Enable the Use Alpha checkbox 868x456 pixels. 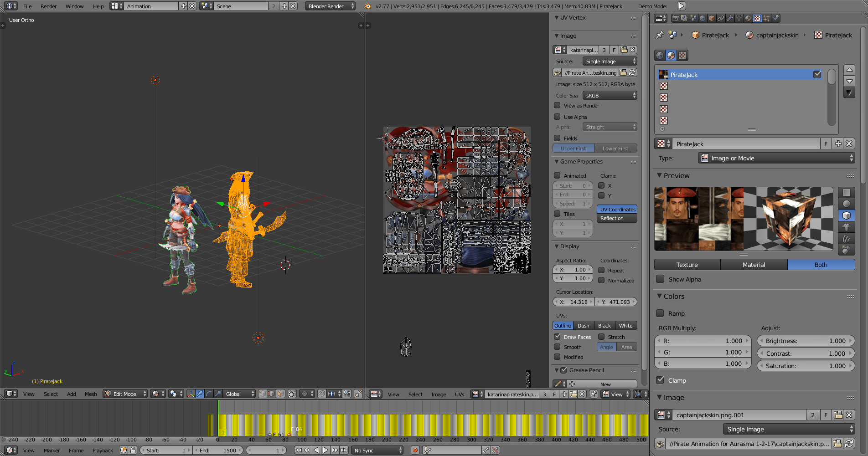click(x=557, y=117)
